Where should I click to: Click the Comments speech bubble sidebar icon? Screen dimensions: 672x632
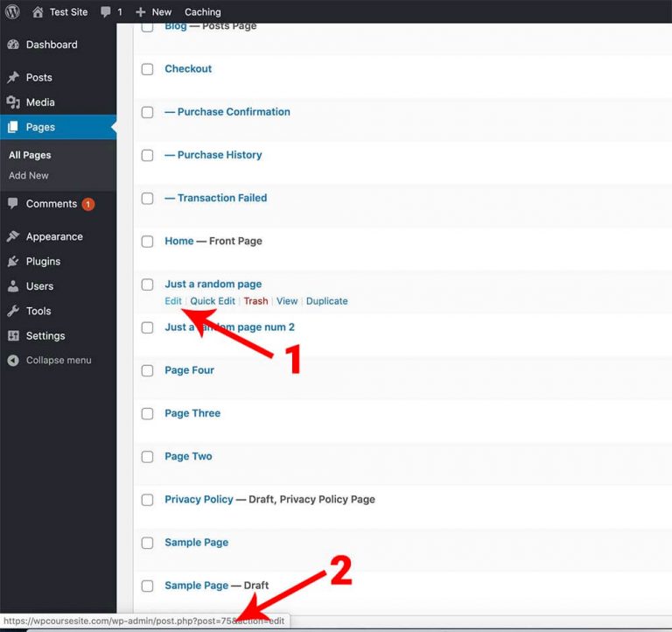click(x=13, y=203)
